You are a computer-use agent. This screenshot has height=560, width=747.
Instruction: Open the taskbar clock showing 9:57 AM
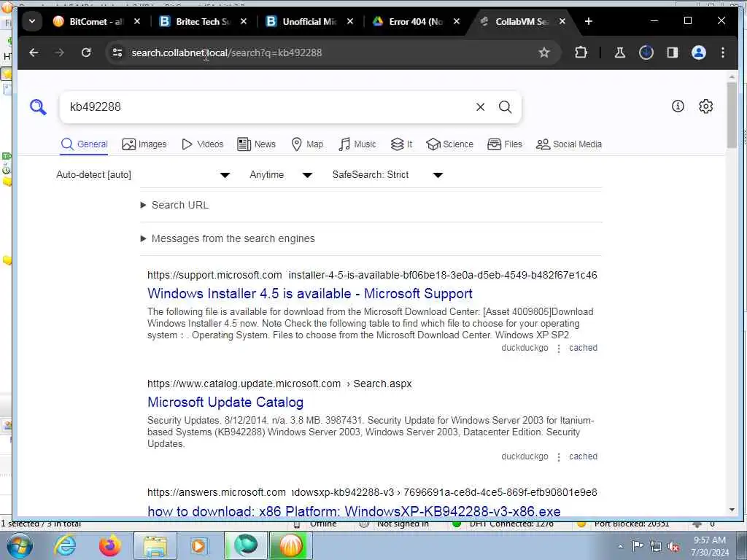[710, 546]
